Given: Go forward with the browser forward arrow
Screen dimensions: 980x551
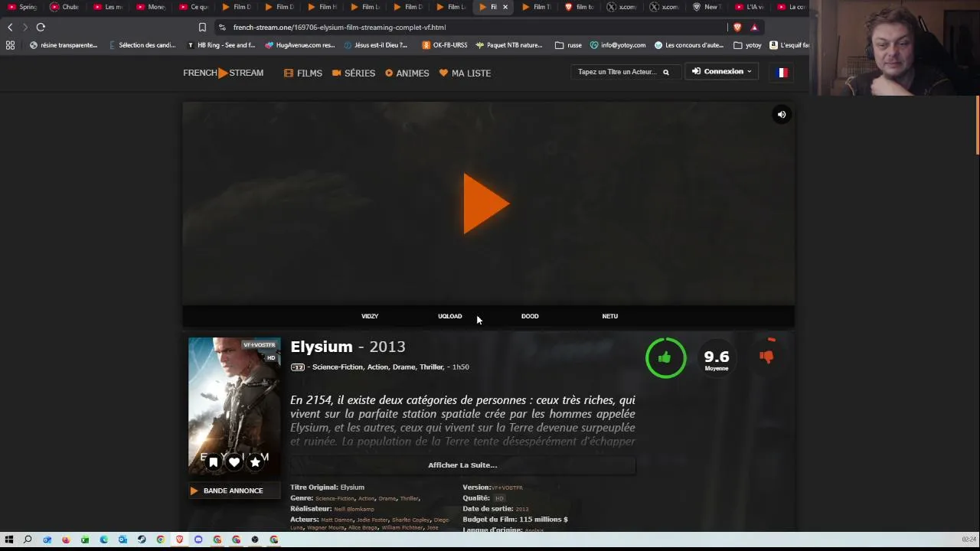Looking at the screenshot, I should tap(25, 28).
